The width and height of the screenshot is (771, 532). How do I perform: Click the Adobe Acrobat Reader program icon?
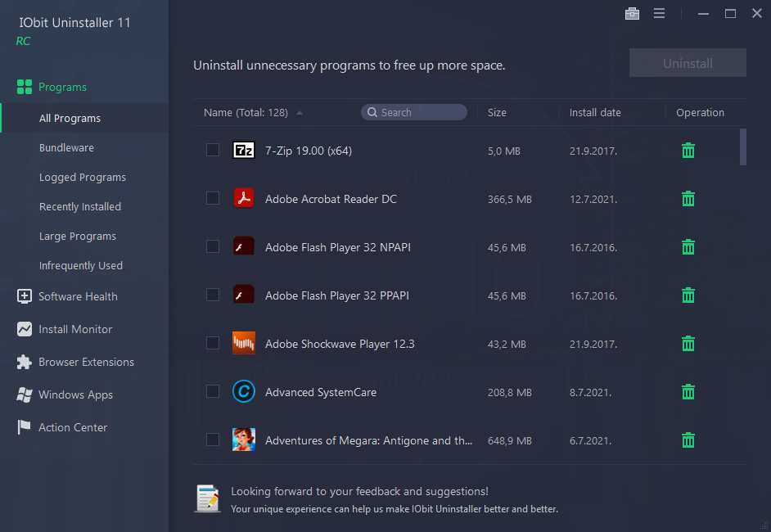click(x=244, y=198)
